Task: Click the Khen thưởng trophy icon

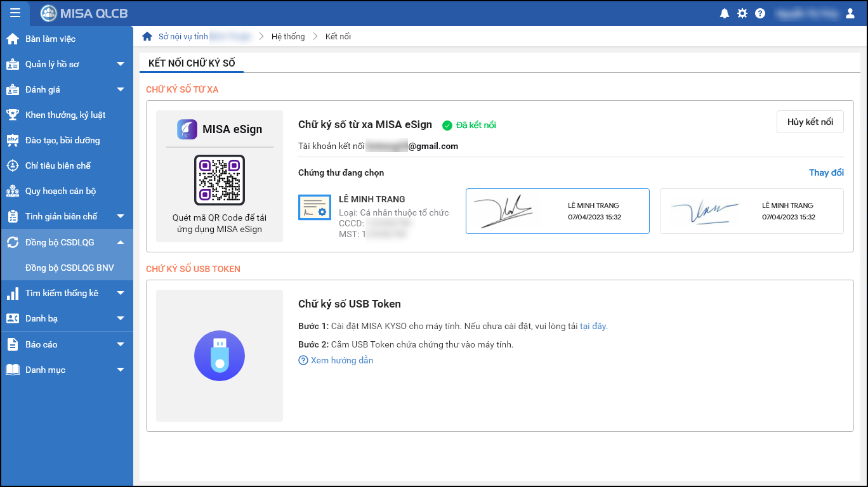Action: click(x=13, y=115)
